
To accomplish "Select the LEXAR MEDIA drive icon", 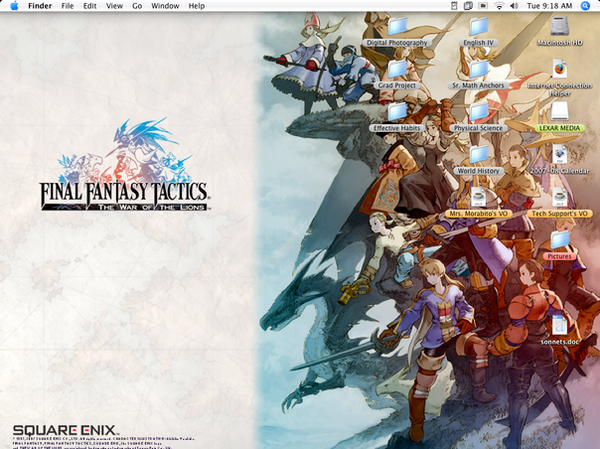I will [560, 112].
